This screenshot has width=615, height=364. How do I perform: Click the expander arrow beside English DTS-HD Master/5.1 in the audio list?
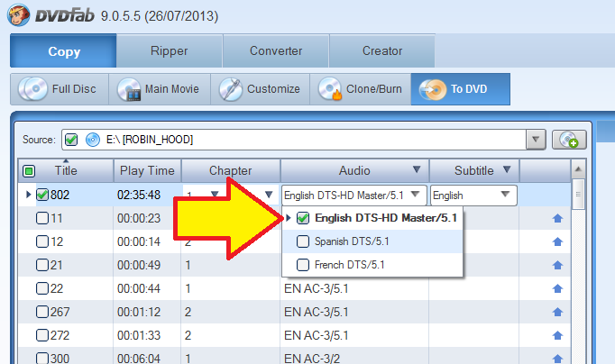click(289, 218)
